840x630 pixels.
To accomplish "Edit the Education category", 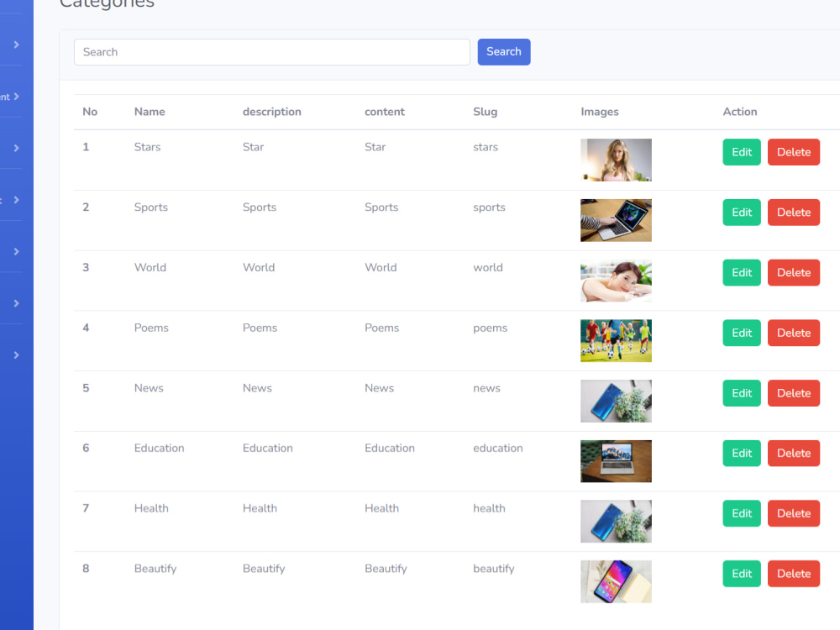I will click(742, 454).
